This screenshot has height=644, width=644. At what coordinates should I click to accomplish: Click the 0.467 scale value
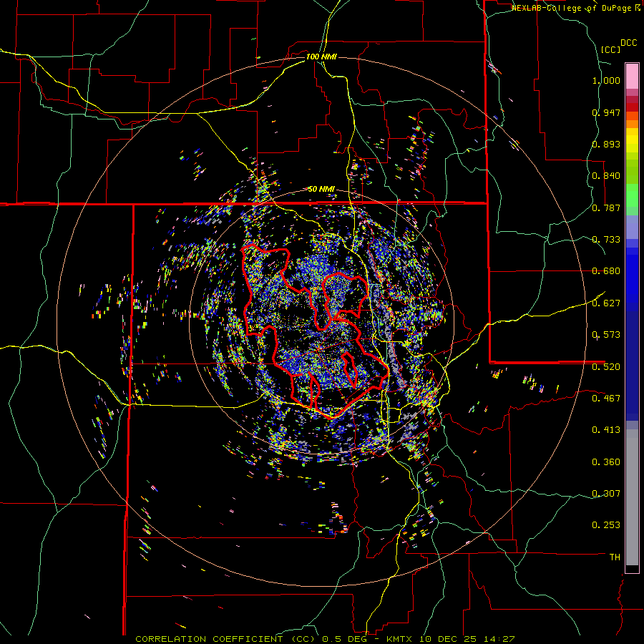click(606, 399)
